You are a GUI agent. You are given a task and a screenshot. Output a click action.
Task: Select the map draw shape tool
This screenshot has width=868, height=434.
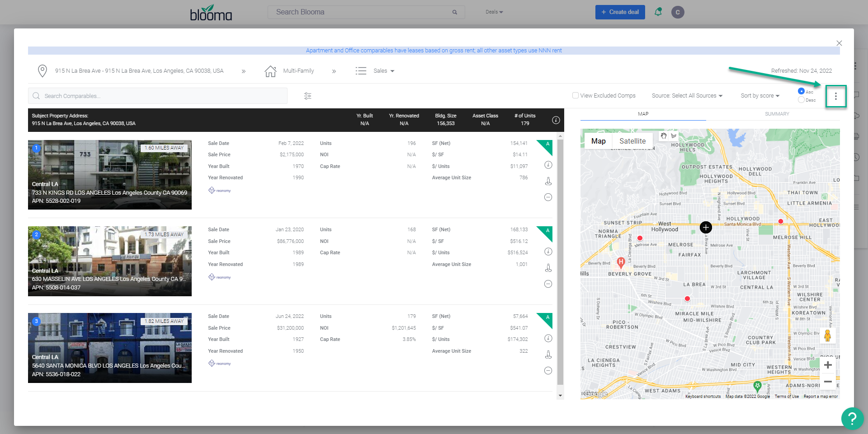tap(674, 136)
